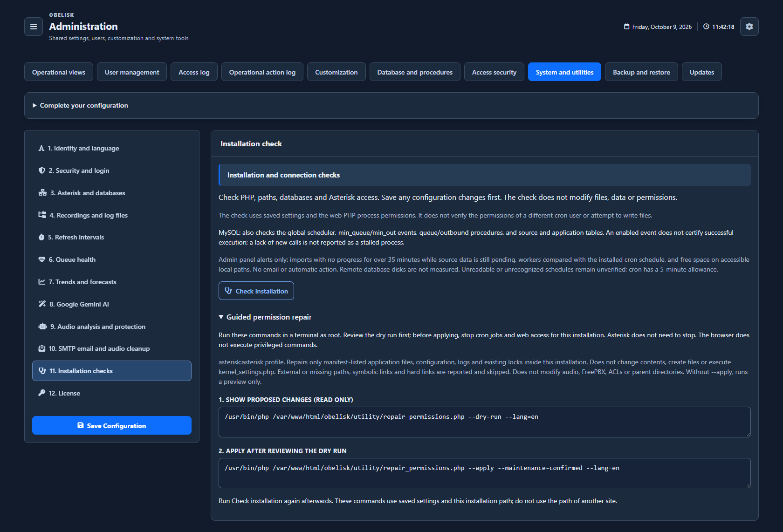Screen dimensions: 783x532
Task: Click the Check installation button
Action: 256,291
